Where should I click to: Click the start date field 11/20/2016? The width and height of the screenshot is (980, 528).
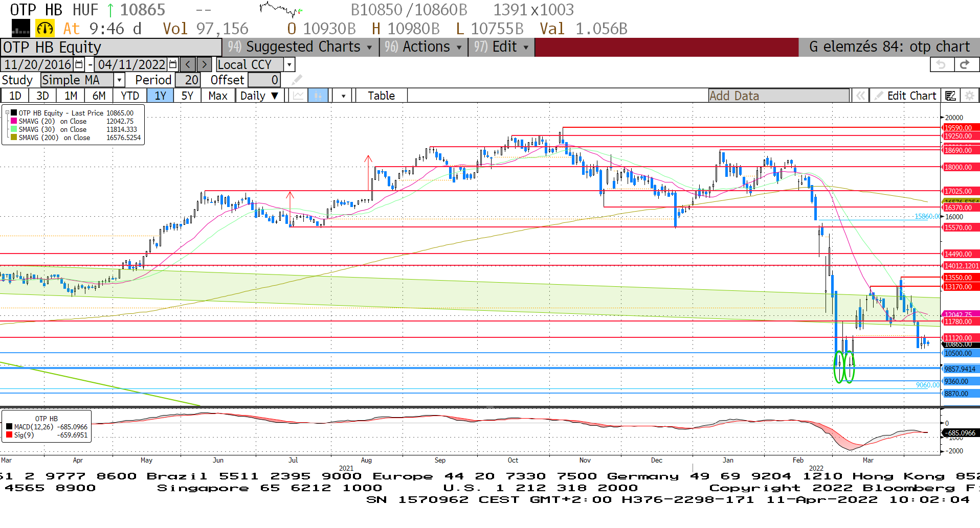click(37, 64)
